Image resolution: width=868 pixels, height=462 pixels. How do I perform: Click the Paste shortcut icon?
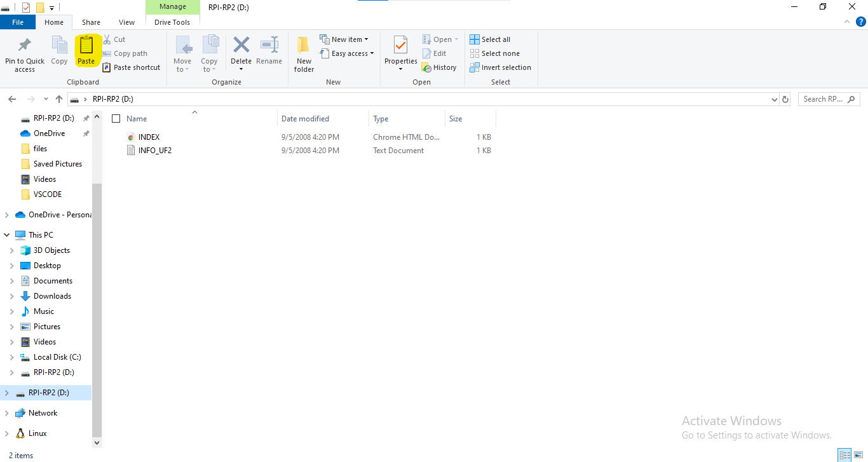107,67
